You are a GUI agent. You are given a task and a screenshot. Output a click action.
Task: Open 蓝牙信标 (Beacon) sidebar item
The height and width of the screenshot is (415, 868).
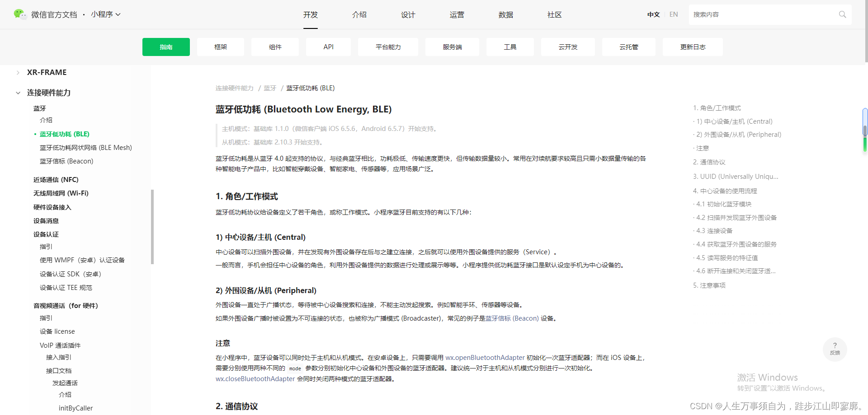point(66,161)
